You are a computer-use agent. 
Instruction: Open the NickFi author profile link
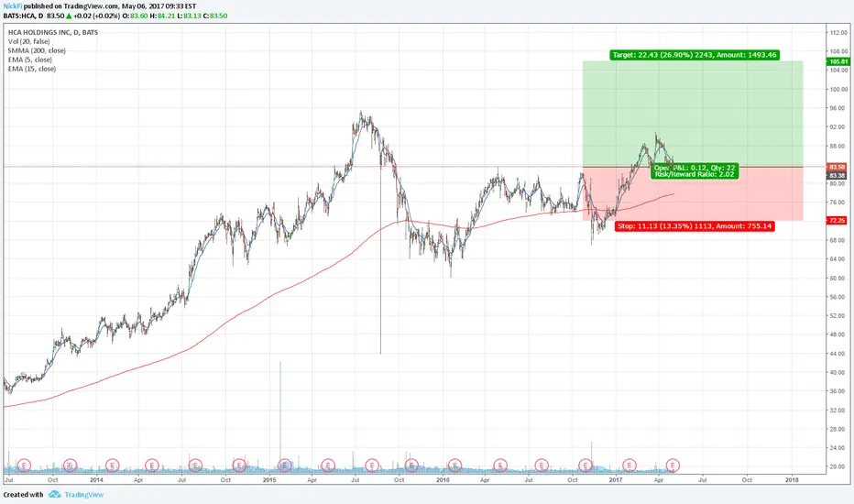click(13, 6)
